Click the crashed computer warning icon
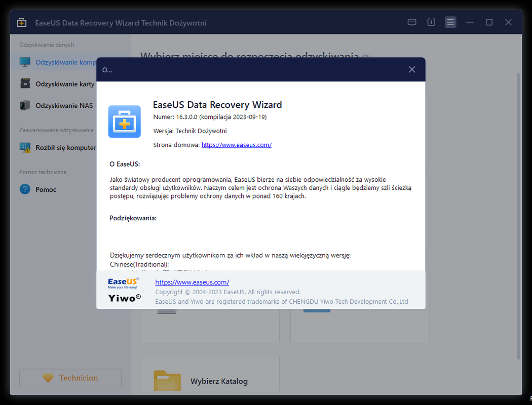 coord(25,147)
